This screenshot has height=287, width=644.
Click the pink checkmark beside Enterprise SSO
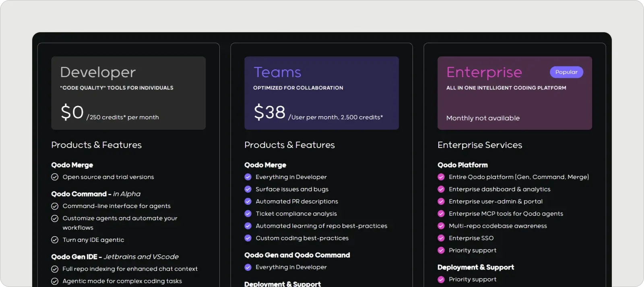(x=441, y=238)
